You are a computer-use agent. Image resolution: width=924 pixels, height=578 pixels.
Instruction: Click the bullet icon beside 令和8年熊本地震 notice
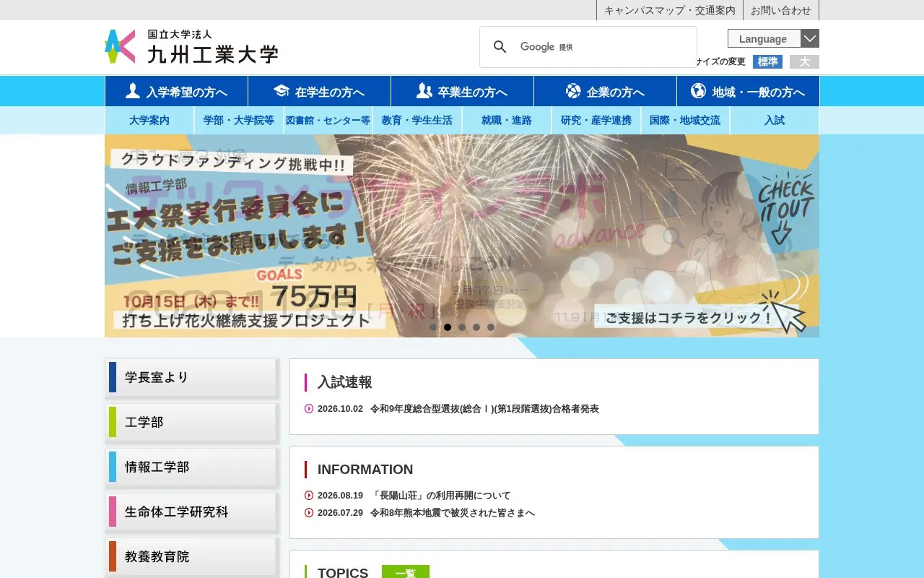[309, 513]
